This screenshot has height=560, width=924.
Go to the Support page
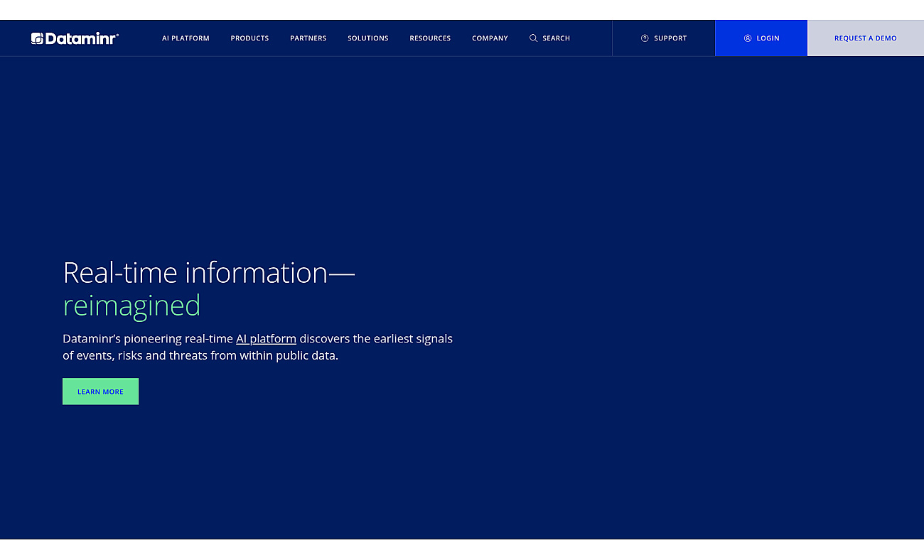(664, 38)
